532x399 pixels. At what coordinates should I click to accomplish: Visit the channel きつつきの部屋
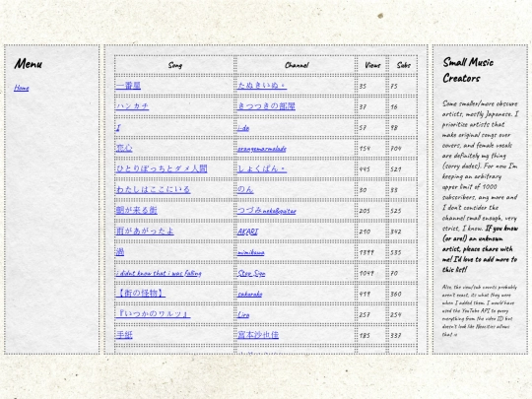click(266, 106)
